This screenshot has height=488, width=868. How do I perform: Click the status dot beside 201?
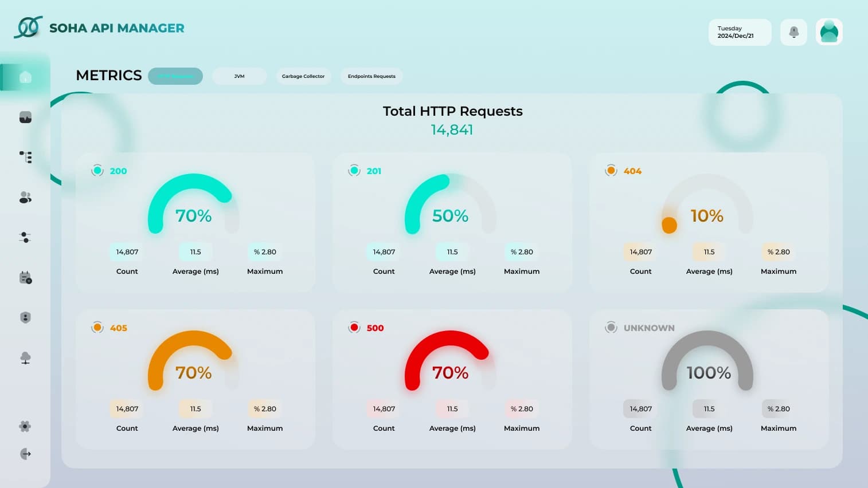354,171
